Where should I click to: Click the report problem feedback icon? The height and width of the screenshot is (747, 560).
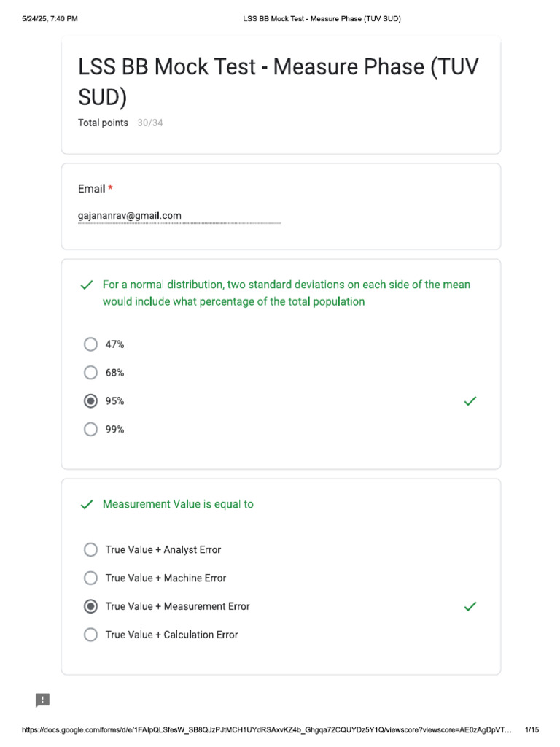[42, 700]
